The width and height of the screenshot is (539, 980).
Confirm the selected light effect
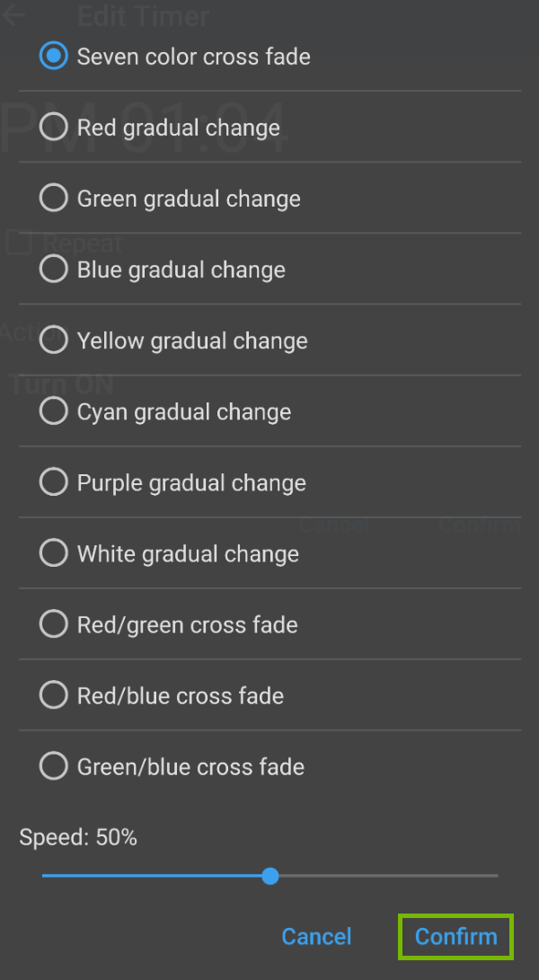(x=455, y=936)
